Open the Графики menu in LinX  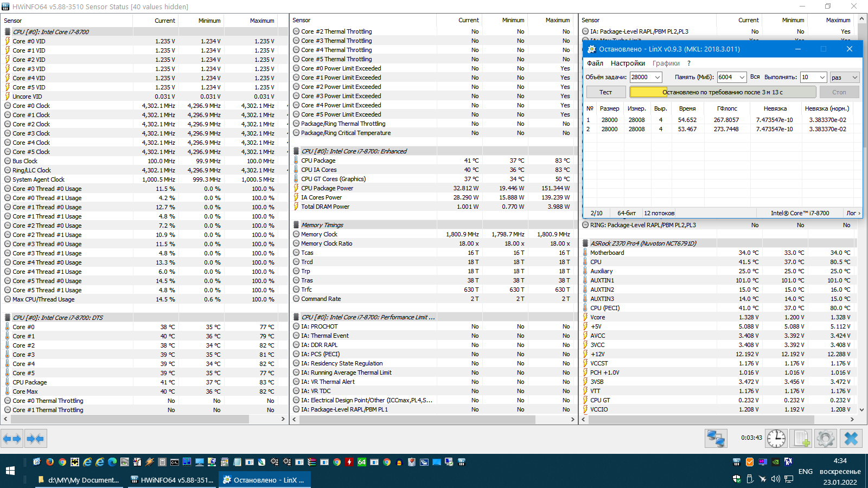(666, 63)
